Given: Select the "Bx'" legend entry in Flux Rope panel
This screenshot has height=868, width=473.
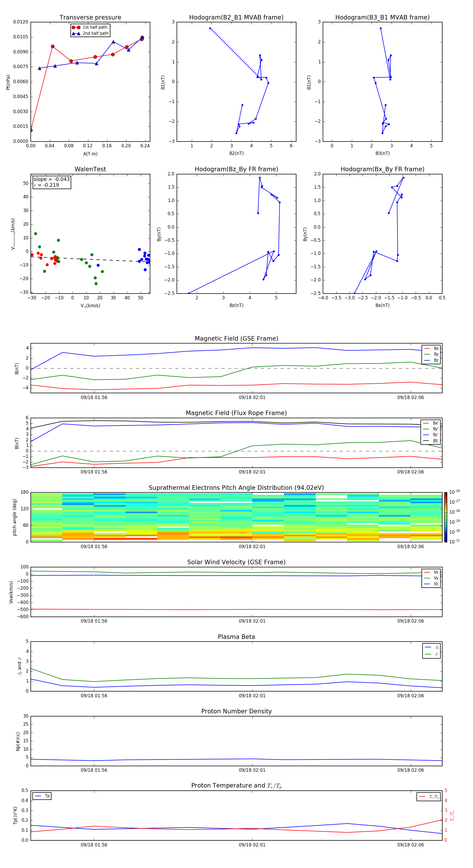Looking at the screenshot, I should [431, 423].
